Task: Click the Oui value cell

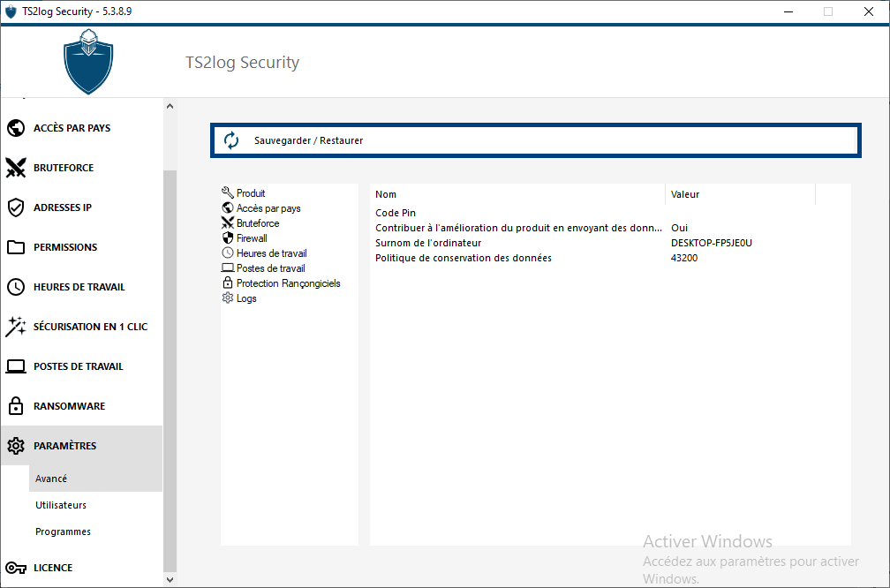Action: pyautogui.click(x=680, y=228)
